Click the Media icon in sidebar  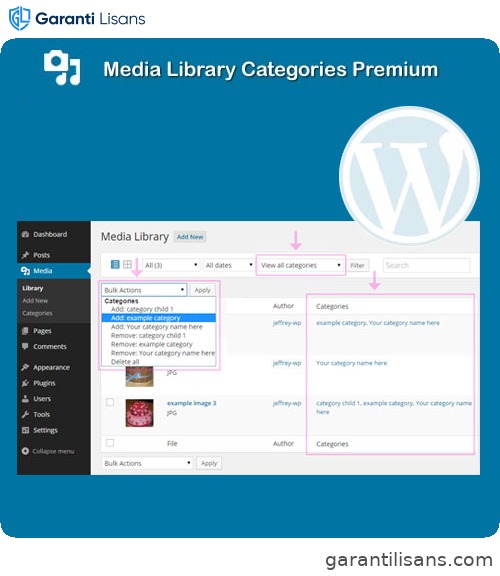25,271
